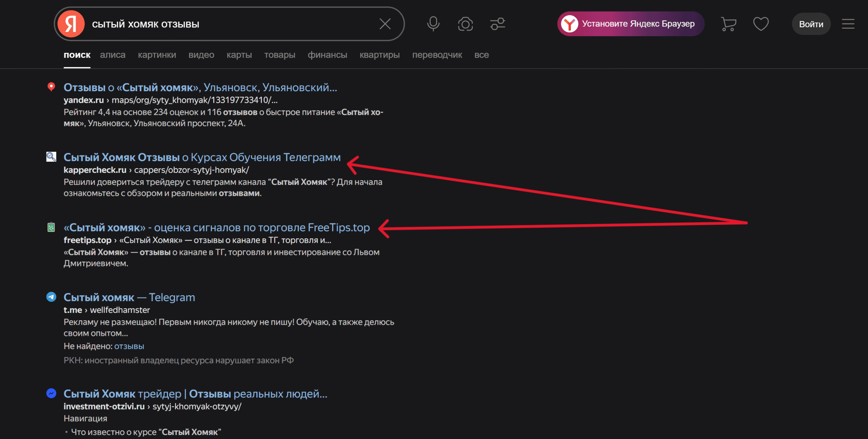
Task: Click the Войти login button
Action: (x=811, y=24)
